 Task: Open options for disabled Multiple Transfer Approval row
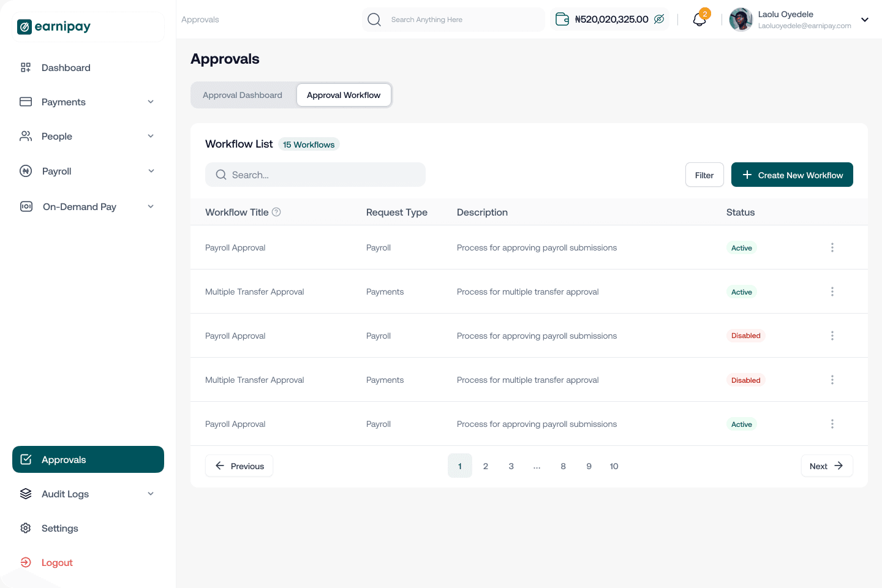coord(832,380)
